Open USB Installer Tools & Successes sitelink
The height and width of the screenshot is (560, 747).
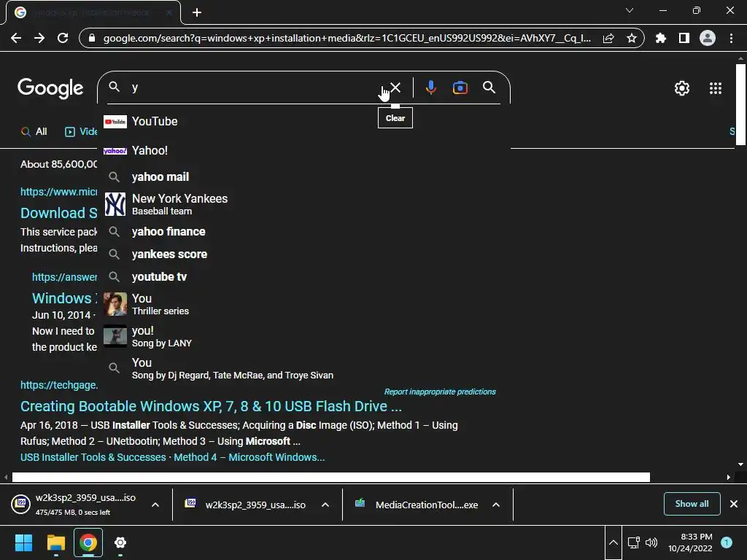pos(93,457)
